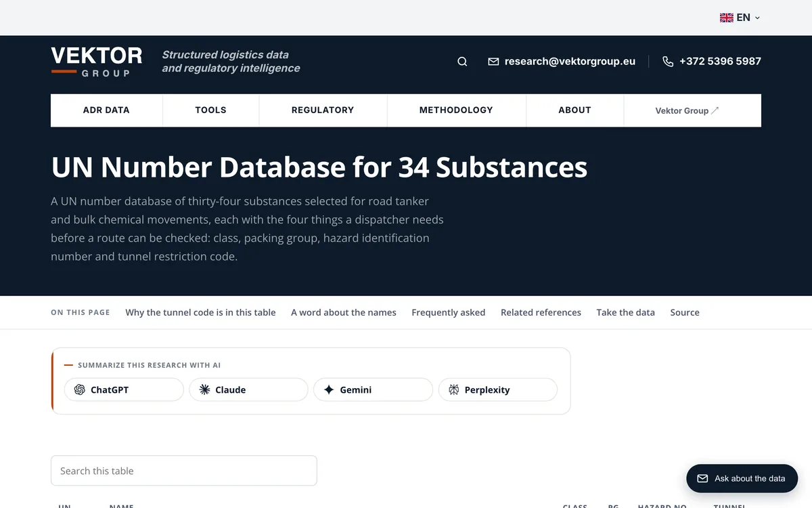Focus the Search this table field

(x=184, y=471)
